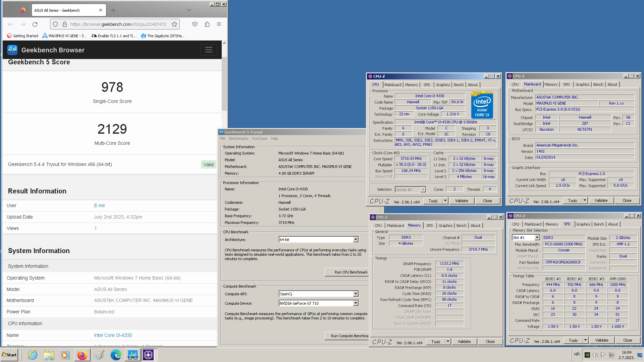Open Enable TLS 1.1 bookmark
The height and width of the screenshot is (362, 644).
coord(114,36)
